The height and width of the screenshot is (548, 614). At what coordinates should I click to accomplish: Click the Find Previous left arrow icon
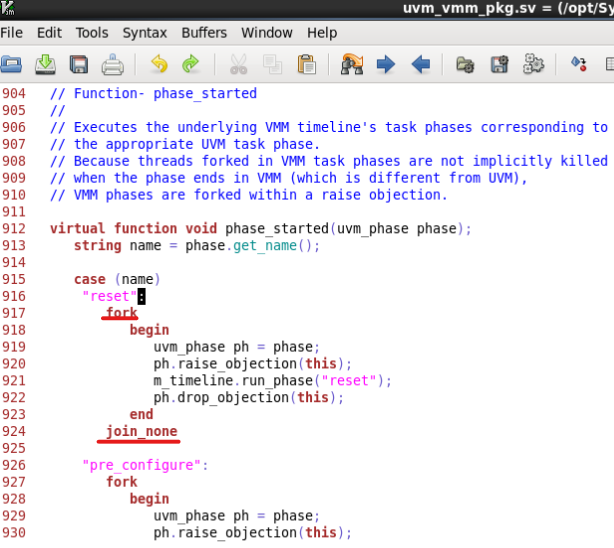[421, 64]
